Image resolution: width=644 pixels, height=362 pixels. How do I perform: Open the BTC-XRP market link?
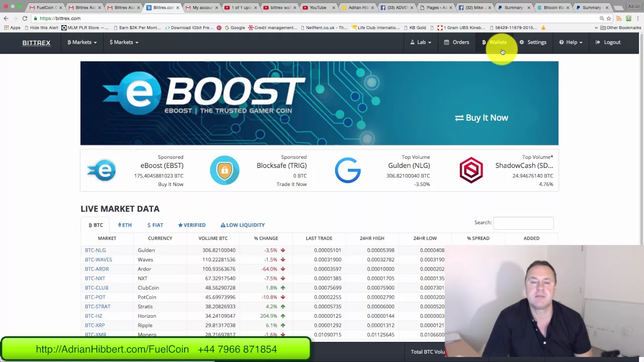coord(95,325)
